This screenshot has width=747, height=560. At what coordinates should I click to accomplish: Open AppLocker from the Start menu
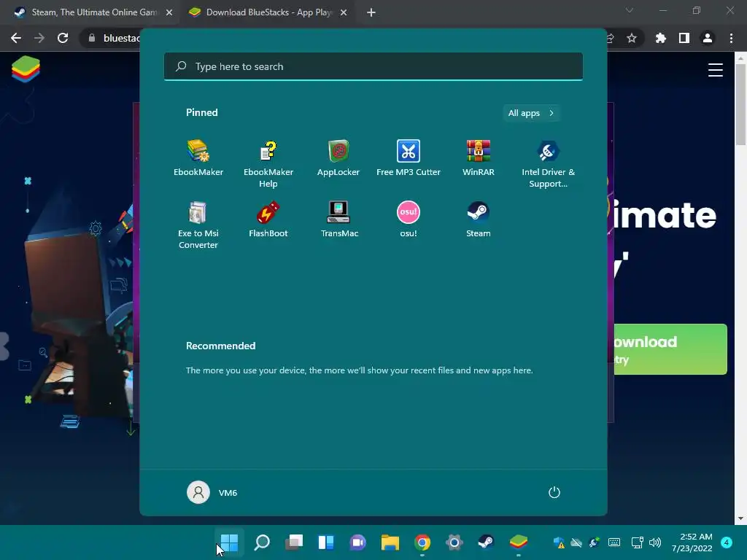pyautogui.click(x=338, y=158)
